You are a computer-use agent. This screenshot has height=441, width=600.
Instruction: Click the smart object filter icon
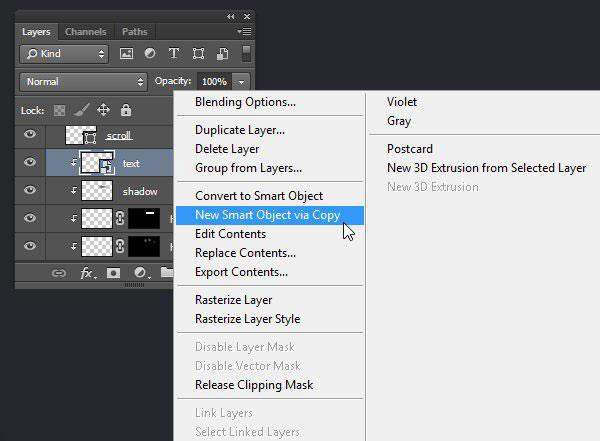221,54
